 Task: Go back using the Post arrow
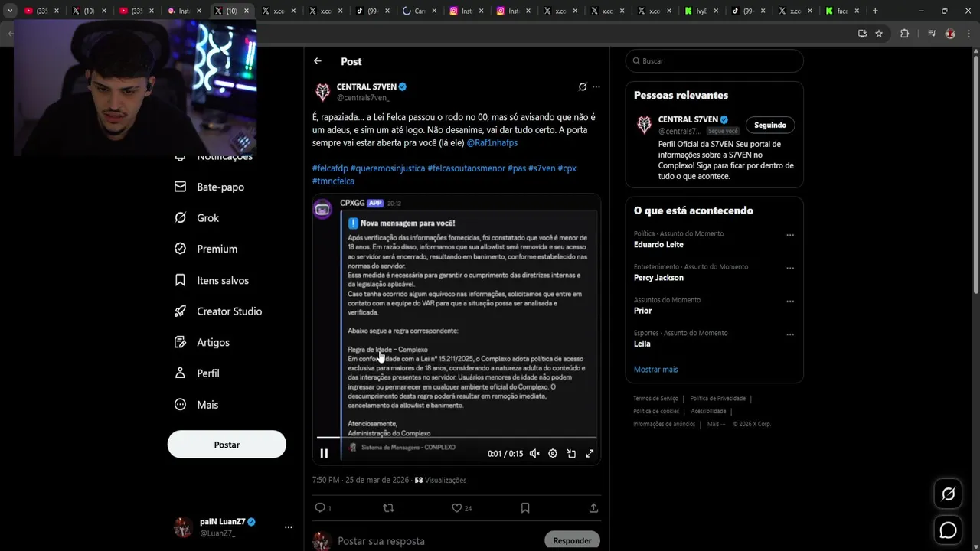(x=318, y=61)
